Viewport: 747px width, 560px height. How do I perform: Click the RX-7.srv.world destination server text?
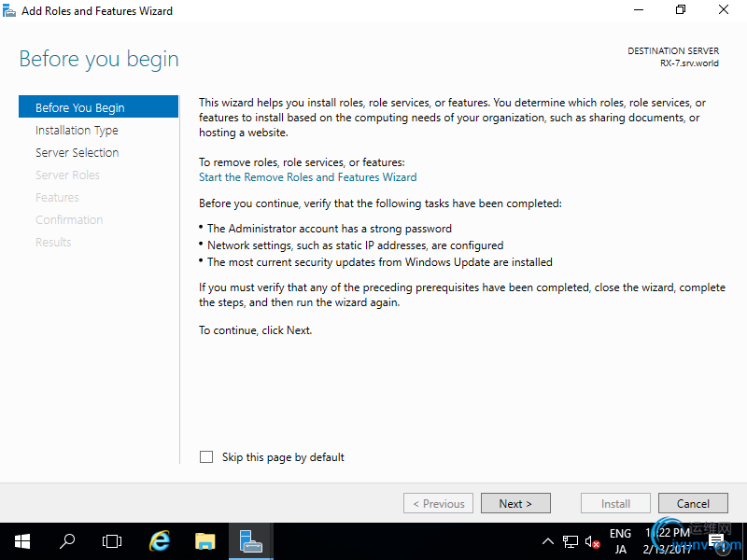(689, 63)
